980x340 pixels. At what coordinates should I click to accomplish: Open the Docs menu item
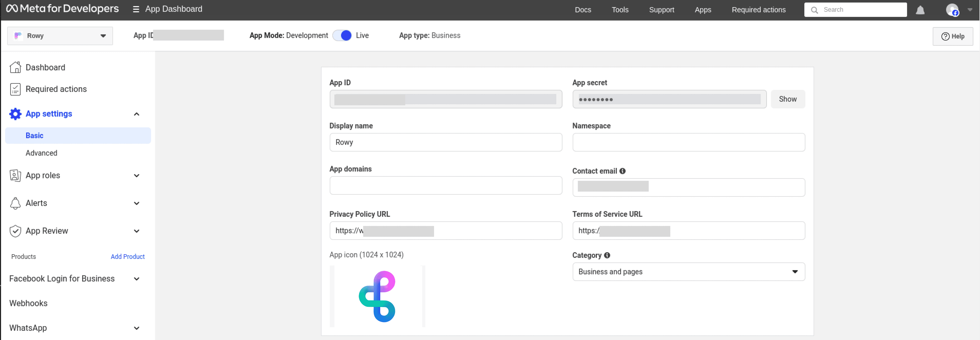(582, 9)
